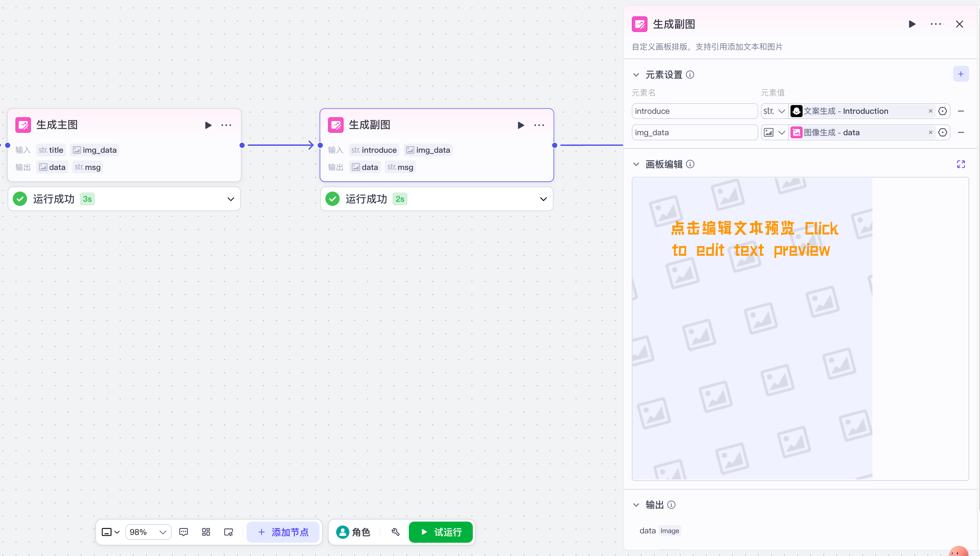Open 生成主图 node more options menu
980x556 pixels.
coord(226,125)
